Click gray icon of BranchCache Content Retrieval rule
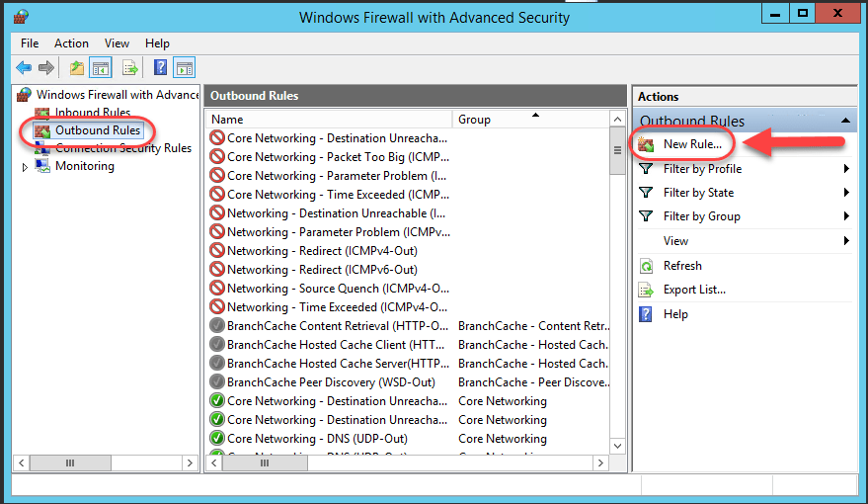The height and width of the screenshot is (504, 868). 217,326
